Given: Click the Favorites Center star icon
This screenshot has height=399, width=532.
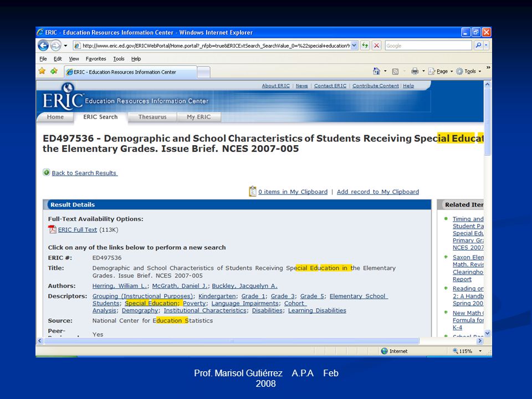Looking at the screenshot, I should point(42,71).
